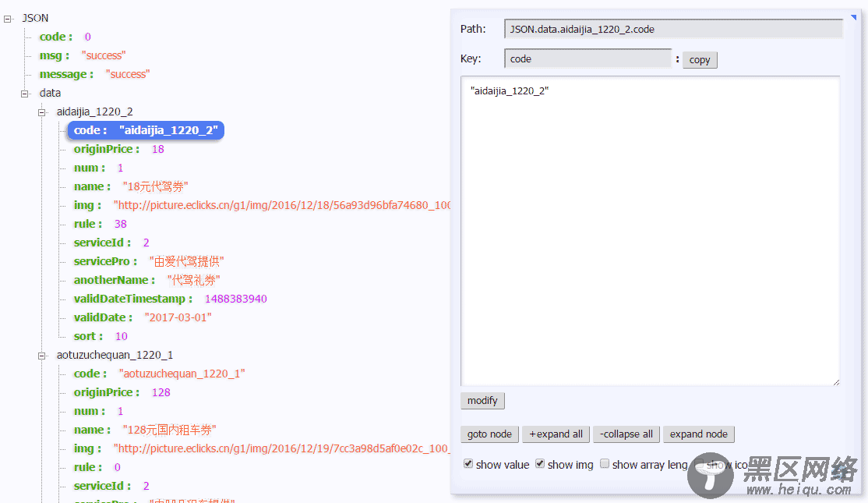Click the +expand all button
868x503 pixels.
click(556, 434)
